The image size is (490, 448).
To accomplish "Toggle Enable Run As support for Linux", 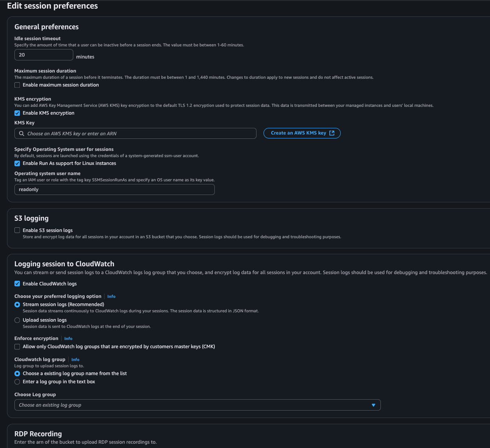I will click(x=17, y=163).
